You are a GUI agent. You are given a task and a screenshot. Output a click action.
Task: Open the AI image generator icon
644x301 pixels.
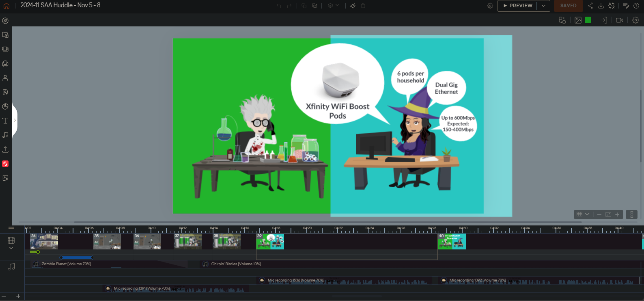coord(5,178)
